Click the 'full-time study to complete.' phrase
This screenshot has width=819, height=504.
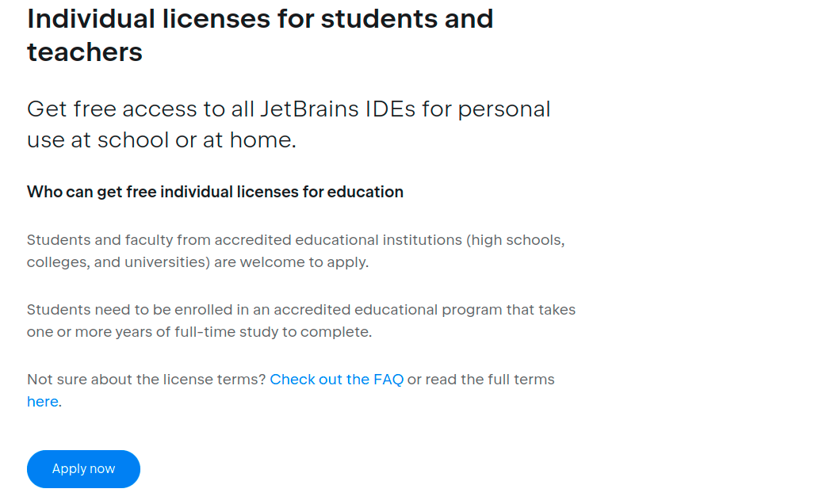click(x=274, y=332)
